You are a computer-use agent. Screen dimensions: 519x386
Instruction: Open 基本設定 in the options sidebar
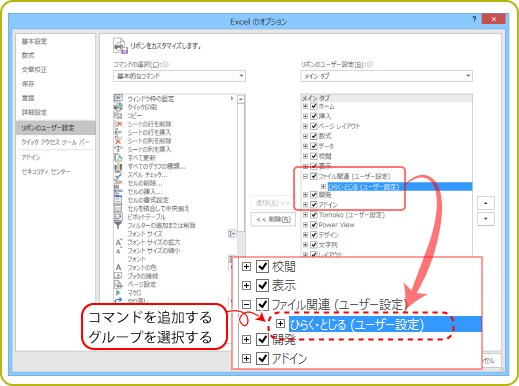pyautogui.click(x=35, y=41)
